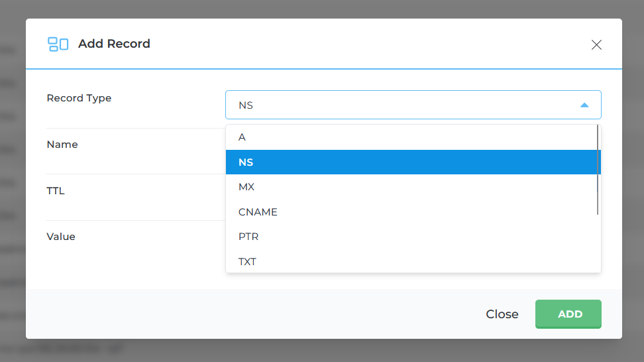Screen dimensions: 644x362
Task: Click the dropdown list scrollbar
Action: pyautogui.click(x=598, y=170)
